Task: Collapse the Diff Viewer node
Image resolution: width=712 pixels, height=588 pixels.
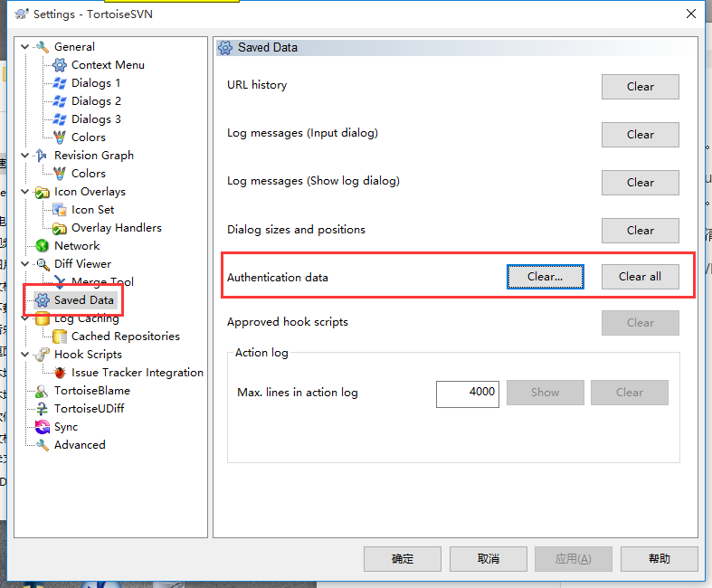Action: point(25,264)
